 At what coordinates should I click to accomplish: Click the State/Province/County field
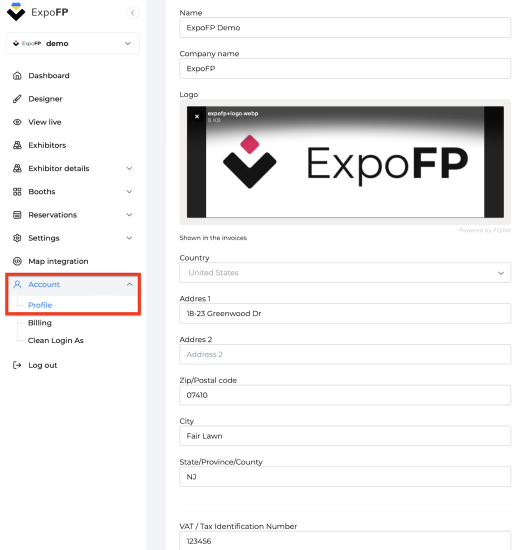click(345, 477)
